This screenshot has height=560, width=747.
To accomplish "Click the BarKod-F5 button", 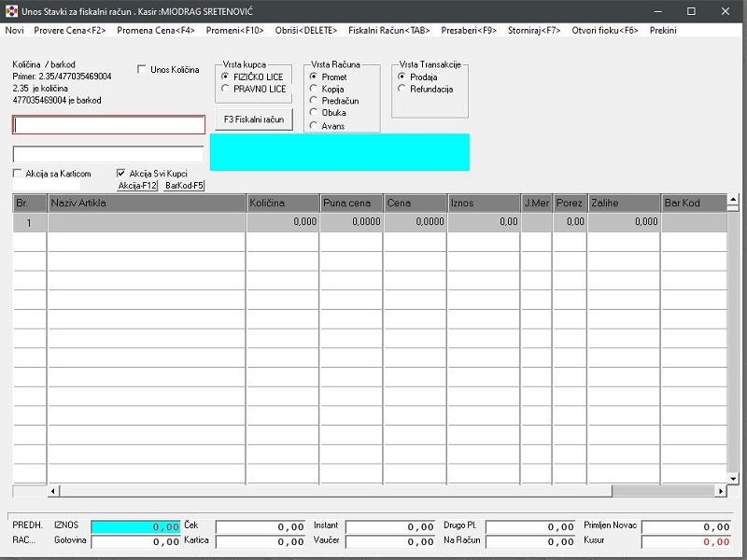I will (184, 186).
